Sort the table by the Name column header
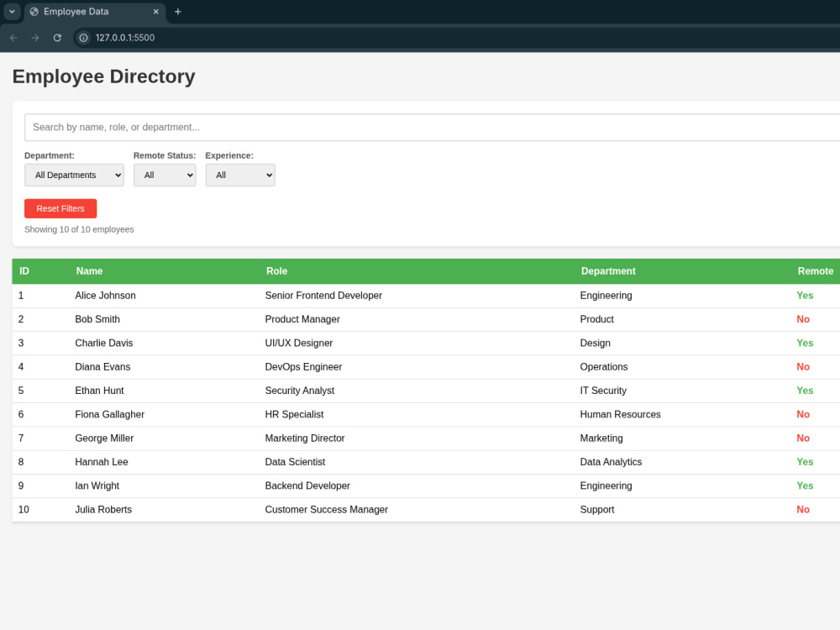Image resolution: width=840 pixels, height=630 pixels. 89,271
